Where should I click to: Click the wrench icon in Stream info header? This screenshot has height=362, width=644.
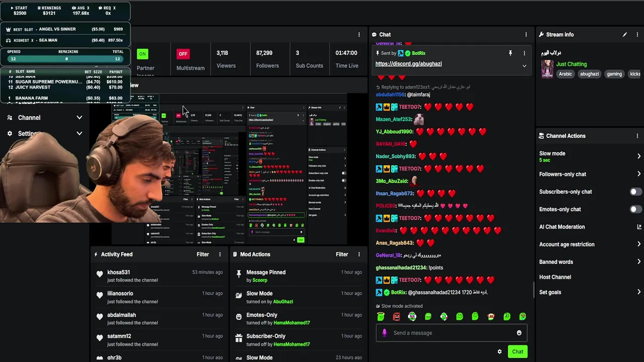[x=541, y=35]
